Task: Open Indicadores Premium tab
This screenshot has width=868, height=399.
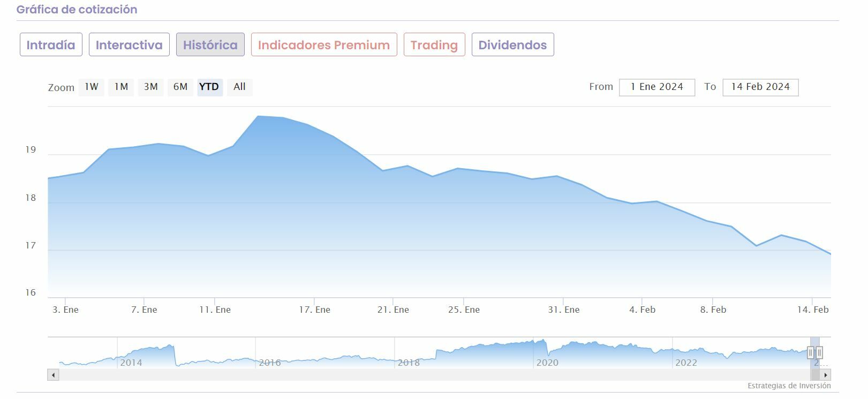Action: (x=324, y=45)
